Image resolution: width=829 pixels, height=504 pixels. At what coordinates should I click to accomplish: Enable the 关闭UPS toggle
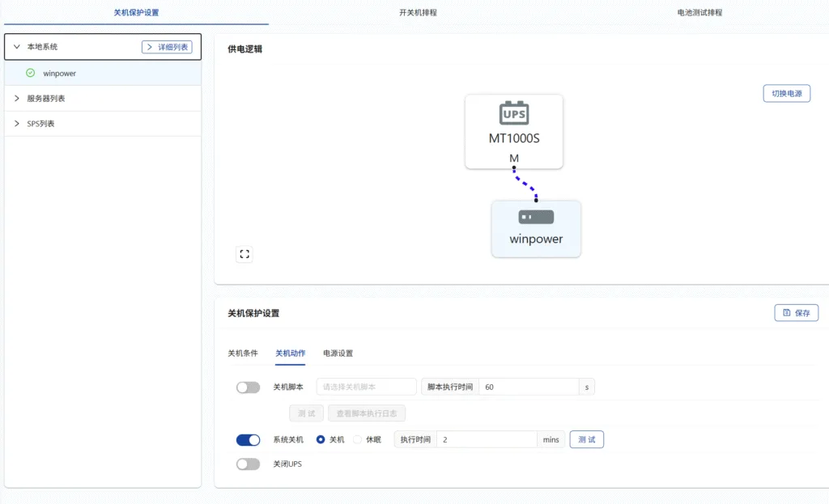point(248,464)
